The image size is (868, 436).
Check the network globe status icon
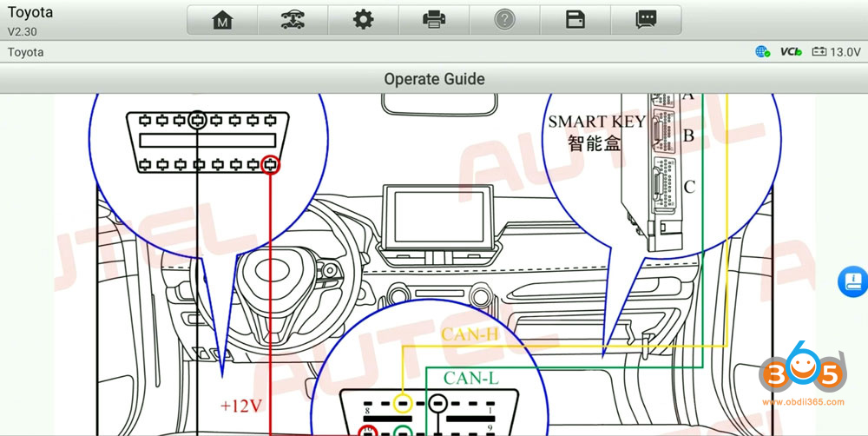pos(762,51)
